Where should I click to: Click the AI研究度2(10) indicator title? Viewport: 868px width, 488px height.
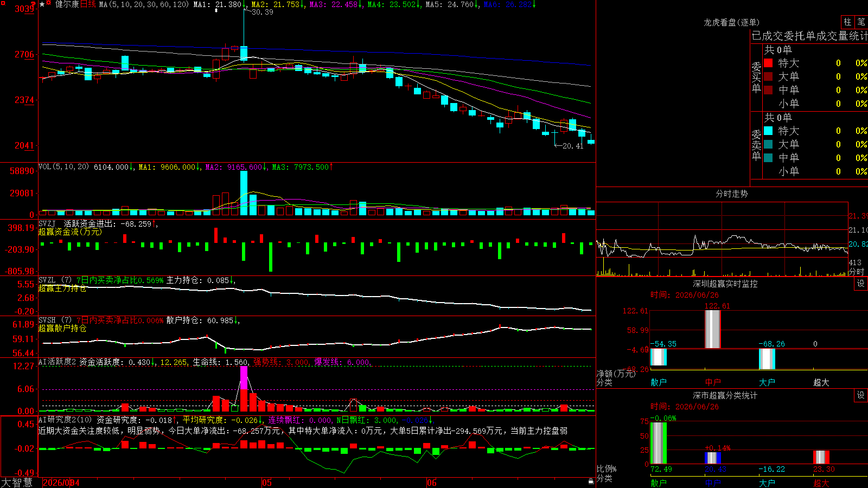[x=65, y=420]
